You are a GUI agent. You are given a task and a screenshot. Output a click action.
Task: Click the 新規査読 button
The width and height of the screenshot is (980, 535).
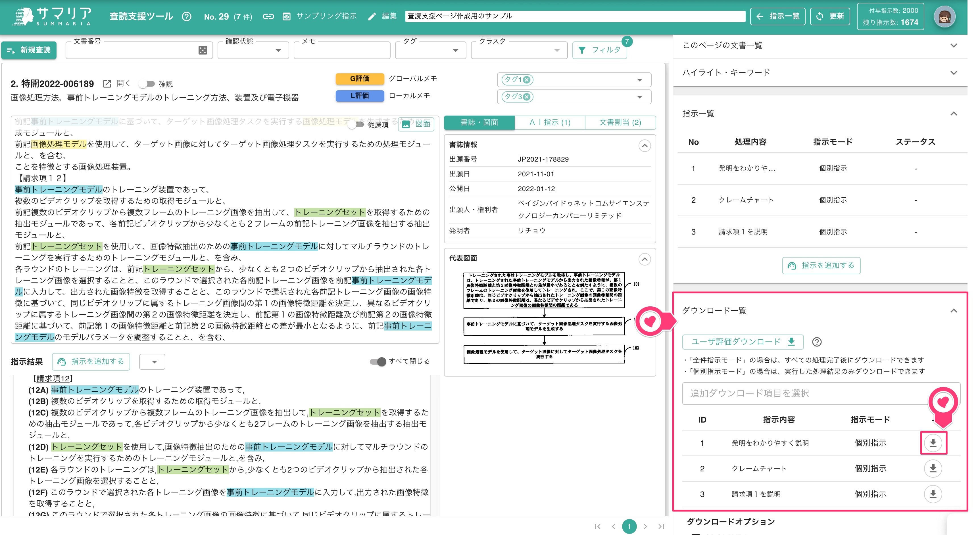tap(29, 50)
